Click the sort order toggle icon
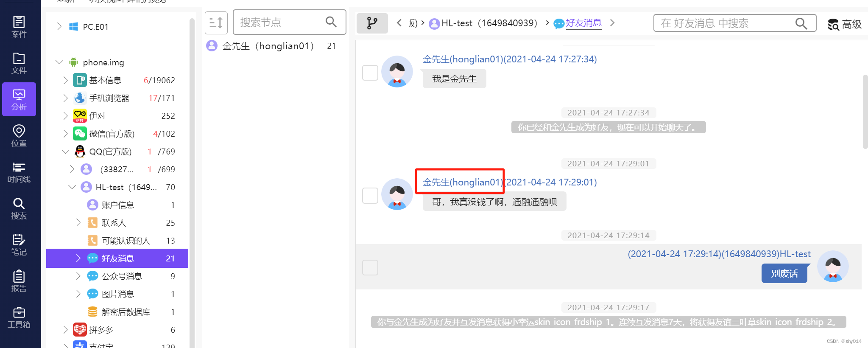 coord(216,22)
